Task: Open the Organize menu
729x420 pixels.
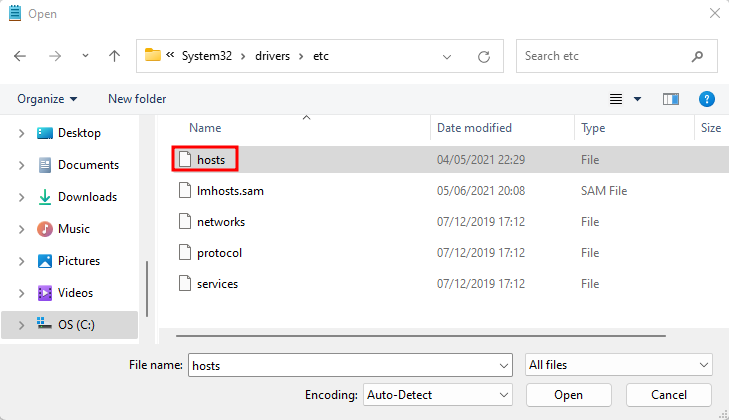Action: (47, 99)
